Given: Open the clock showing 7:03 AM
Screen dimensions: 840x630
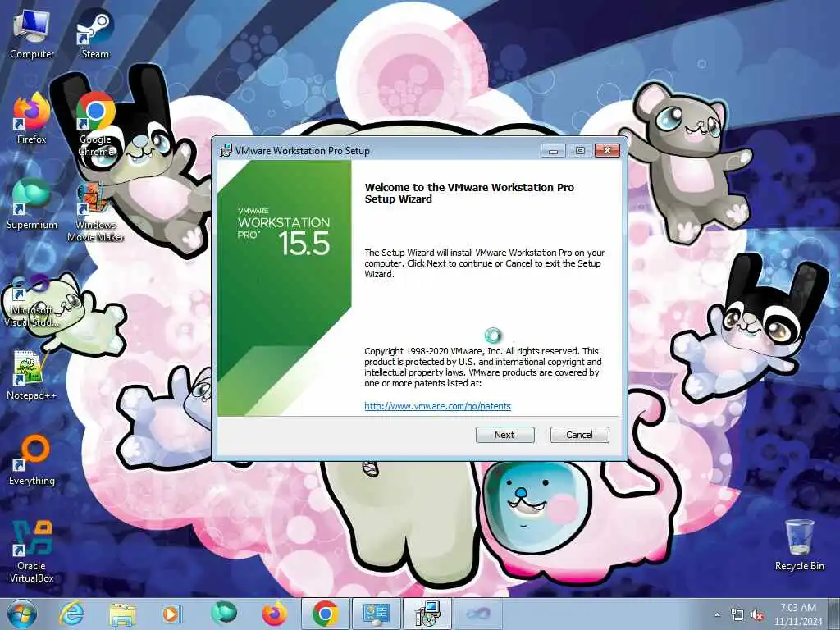Looking at the screenshot, I should [x=797, y=614].
